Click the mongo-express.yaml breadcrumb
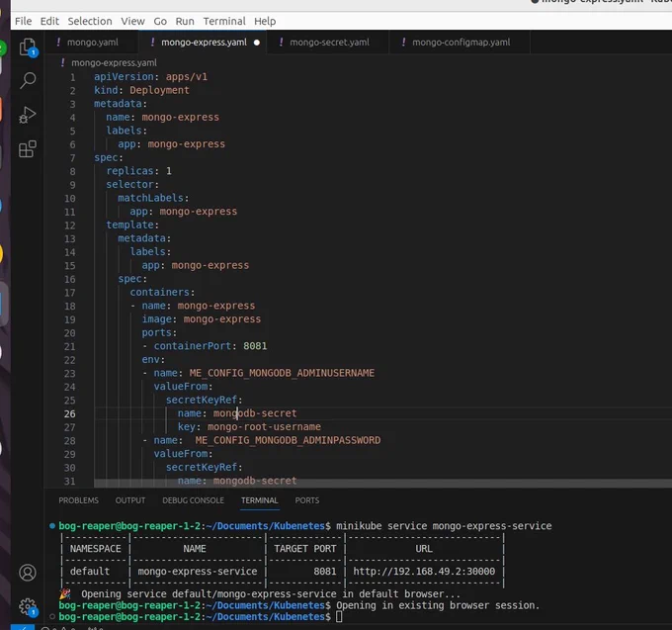Viewport: 672px width, 630px height. pyautogui.click(x=114, y=63)
